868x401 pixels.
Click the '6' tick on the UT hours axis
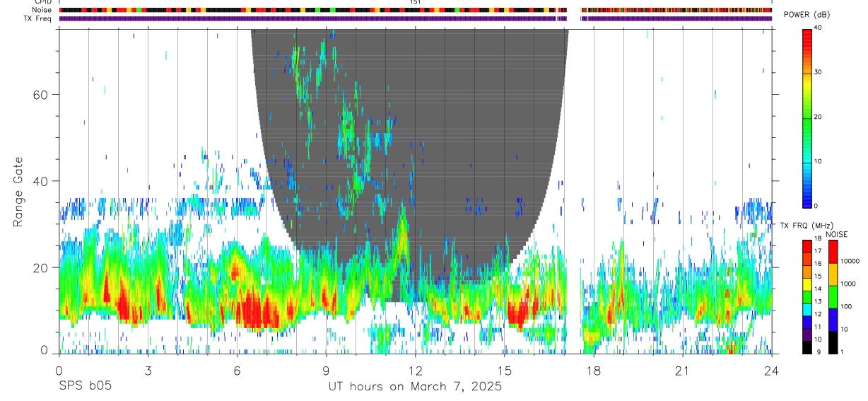point(237,371)
